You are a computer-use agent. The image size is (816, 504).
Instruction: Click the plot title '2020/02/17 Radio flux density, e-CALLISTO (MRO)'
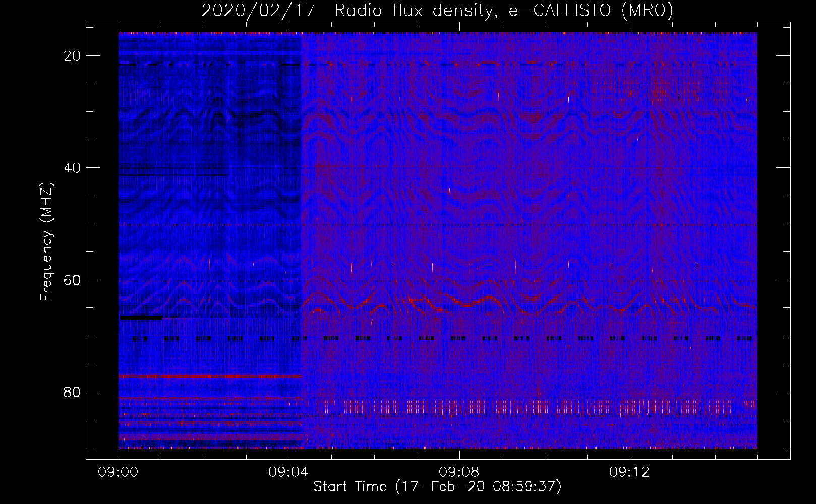[437, 11]
